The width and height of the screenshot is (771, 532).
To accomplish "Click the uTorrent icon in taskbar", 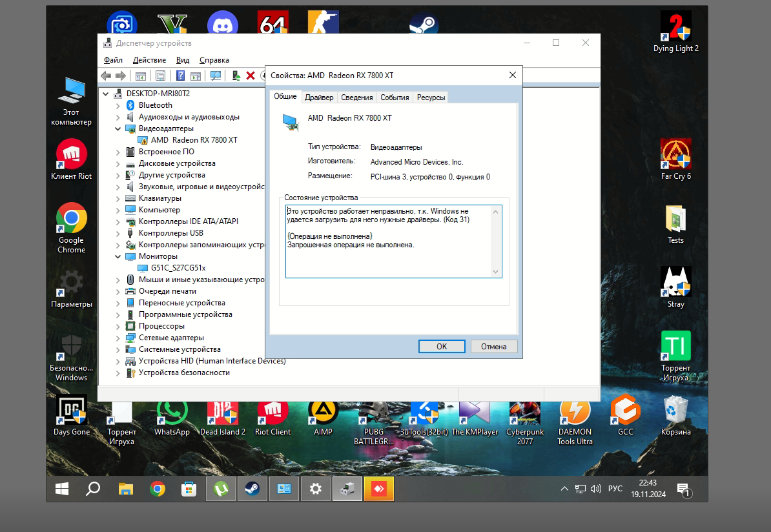I will 221,489.
